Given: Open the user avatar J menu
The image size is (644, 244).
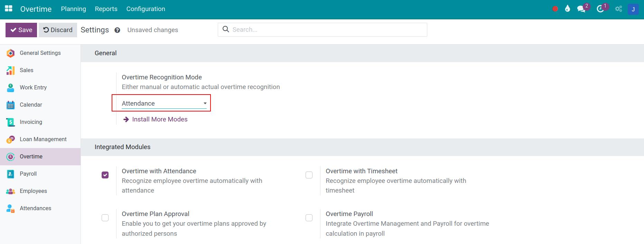Looking at the screenshot, I should tap(633, 9).
